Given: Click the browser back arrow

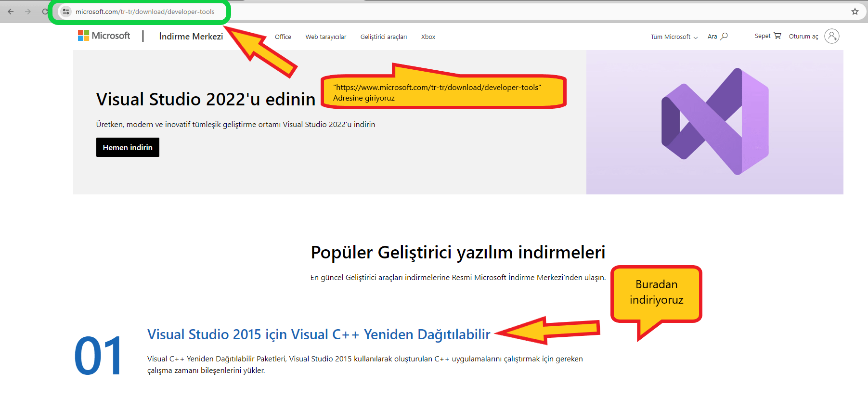Looking at the screenshot, I should click(11, 12).
